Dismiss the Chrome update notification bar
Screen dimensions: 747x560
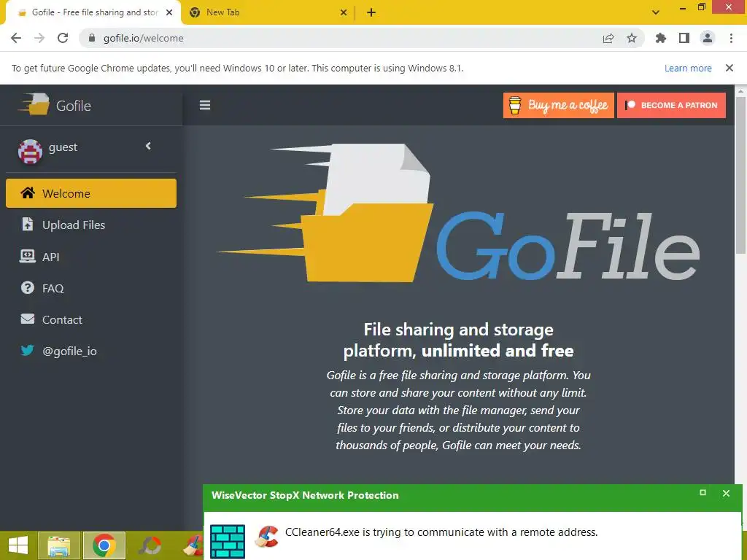click(729, 68)
